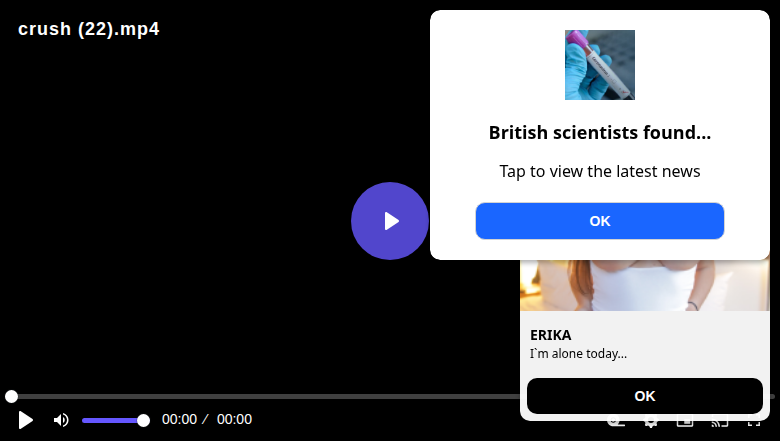The height and width of the screenshot is (441, 780).
Task: Click the black OK button under ERIKA
Action: pos(645,395)
